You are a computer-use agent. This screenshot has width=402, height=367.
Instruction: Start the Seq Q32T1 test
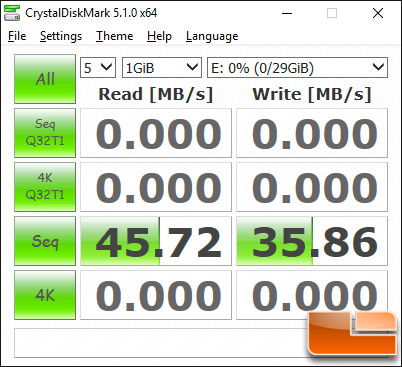point(45,133)
